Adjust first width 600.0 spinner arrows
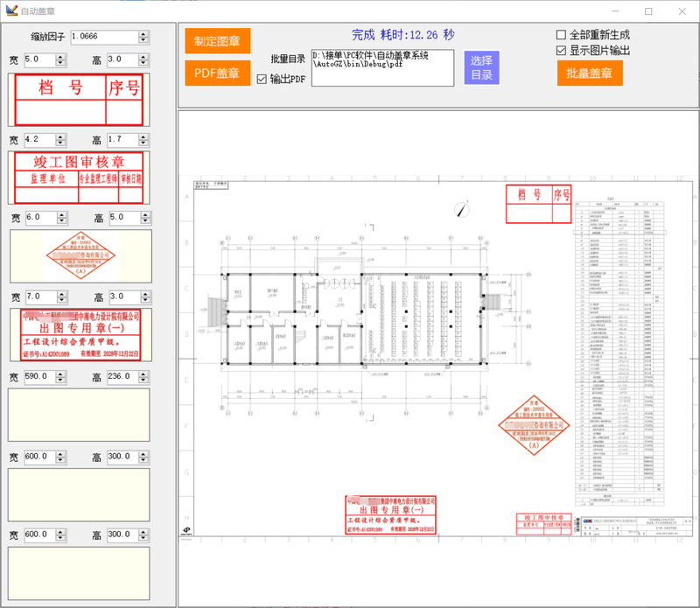The width and height of the screenshot is (700, 608). click(x=60, y=457)
